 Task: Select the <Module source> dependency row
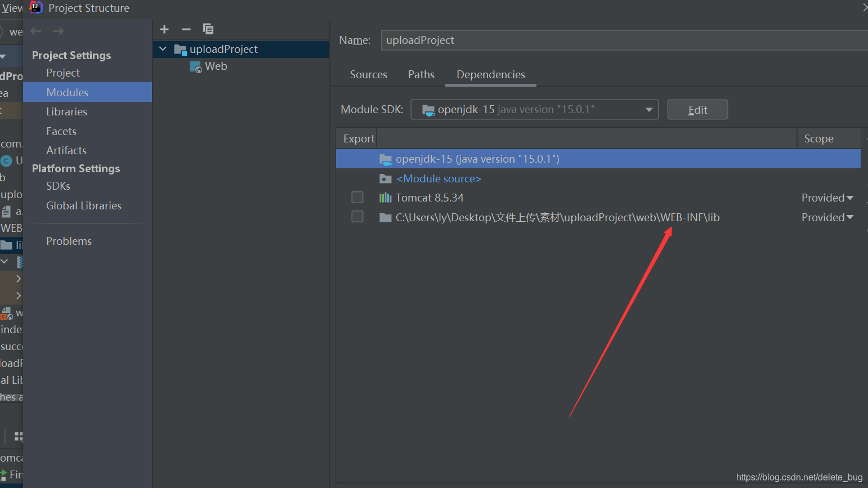pos(598,178)
